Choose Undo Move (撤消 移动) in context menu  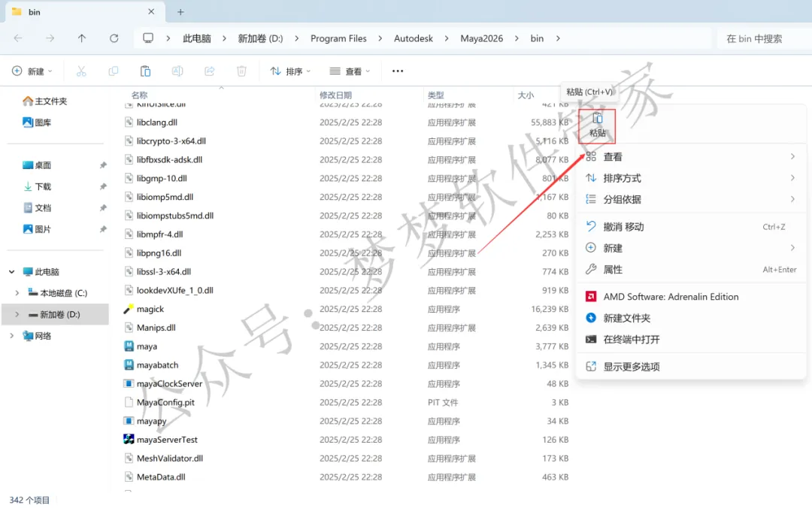[691, 227]
